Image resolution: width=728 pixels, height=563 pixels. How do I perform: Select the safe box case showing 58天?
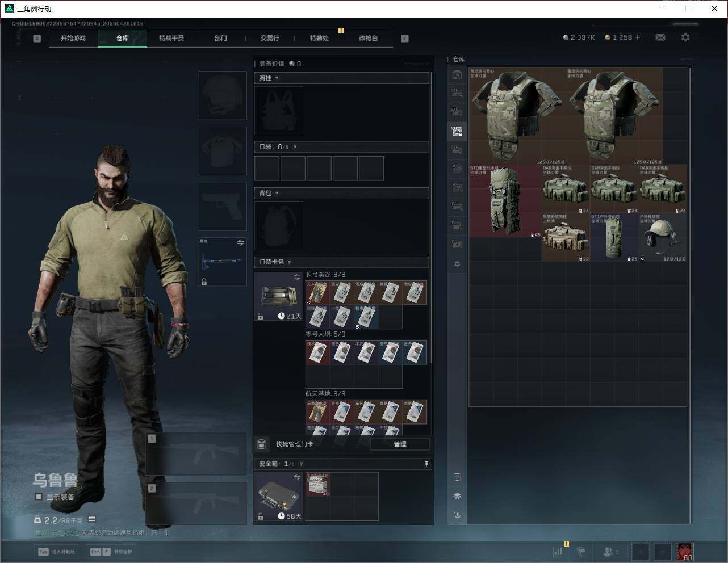pos(279,496)
